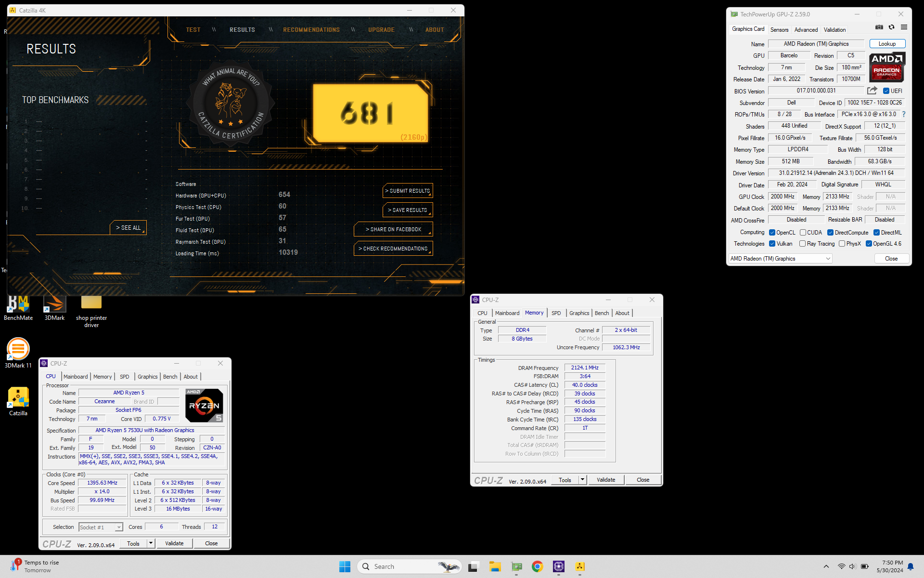This screenshot has width=924, height=578.
Task: Switch to Validation tab in GPU-Z
Action: coord(834,30)
